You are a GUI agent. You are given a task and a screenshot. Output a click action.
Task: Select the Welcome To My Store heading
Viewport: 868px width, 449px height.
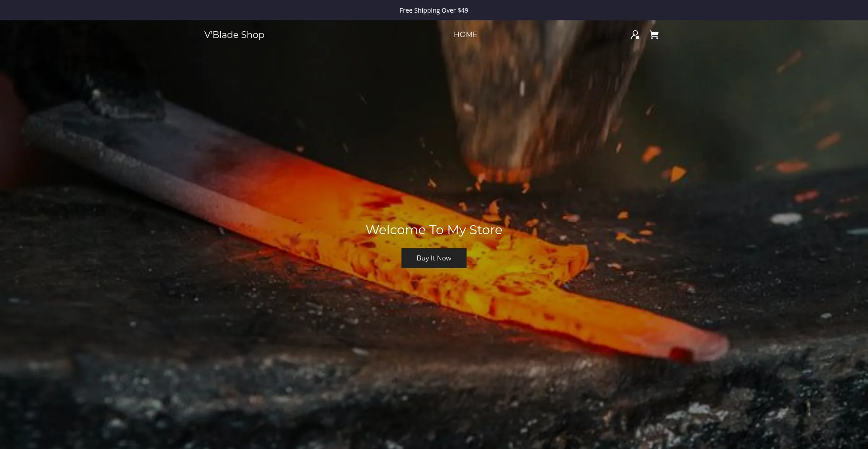[434, 230]
